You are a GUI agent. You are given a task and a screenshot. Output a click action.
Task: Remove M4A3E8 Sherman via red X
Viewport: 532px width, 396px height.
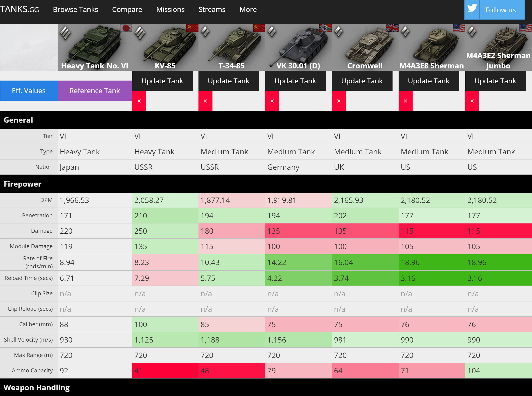click(x=405, y=101)
